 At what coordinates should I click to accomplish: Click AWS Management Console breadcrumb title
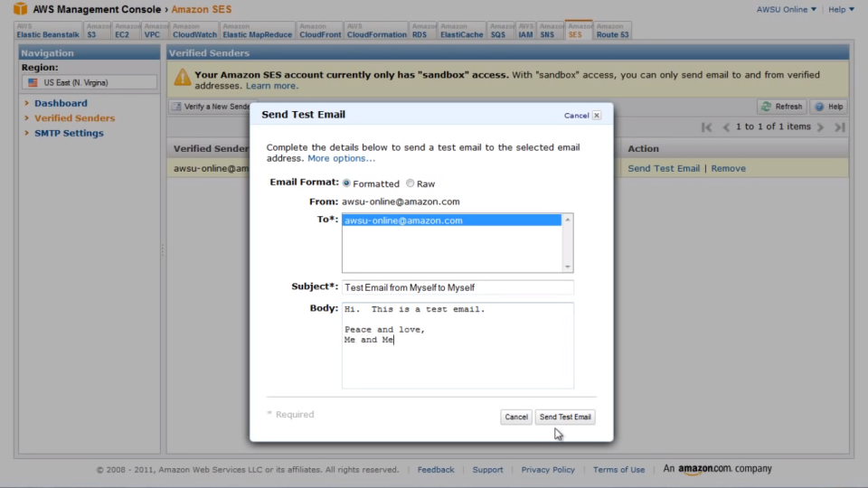[x=97, y=9]
